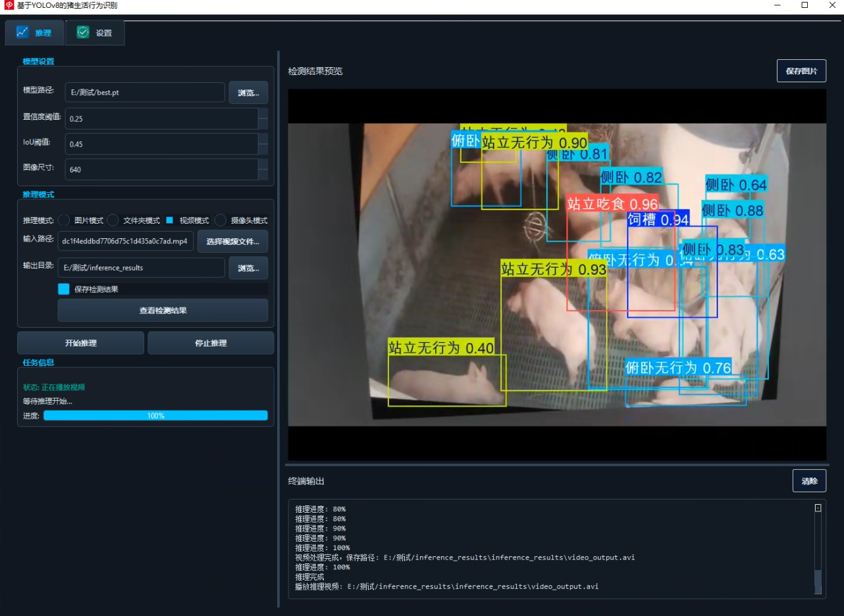Screen dimensions: 844x616
Task: Decrease 图像尺寸 with the down arrow
Action: click(263, 174)
